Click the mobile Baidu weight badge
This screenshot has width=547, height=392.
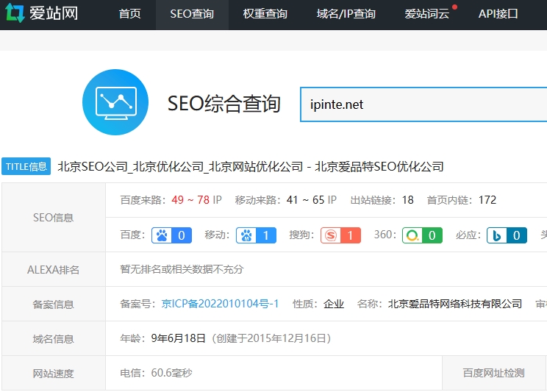pyautogui.click(x=257, y=235)
